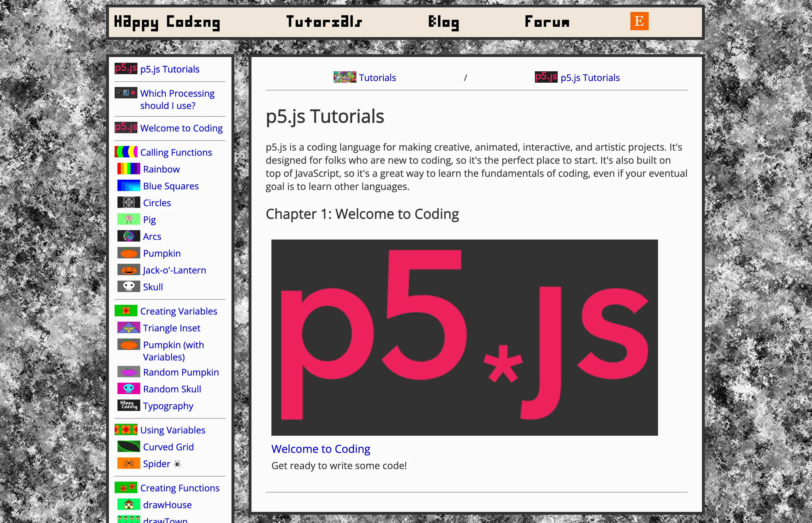The width and height of the screenshot is (812, 523).
Task: Click the arcs spiral icon in the sidebar
Action: point(128,236)
